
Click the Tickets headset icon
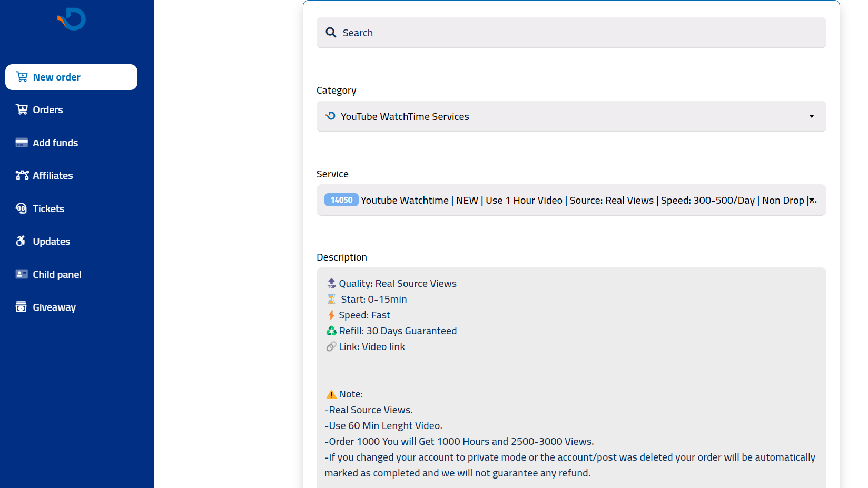22,208
